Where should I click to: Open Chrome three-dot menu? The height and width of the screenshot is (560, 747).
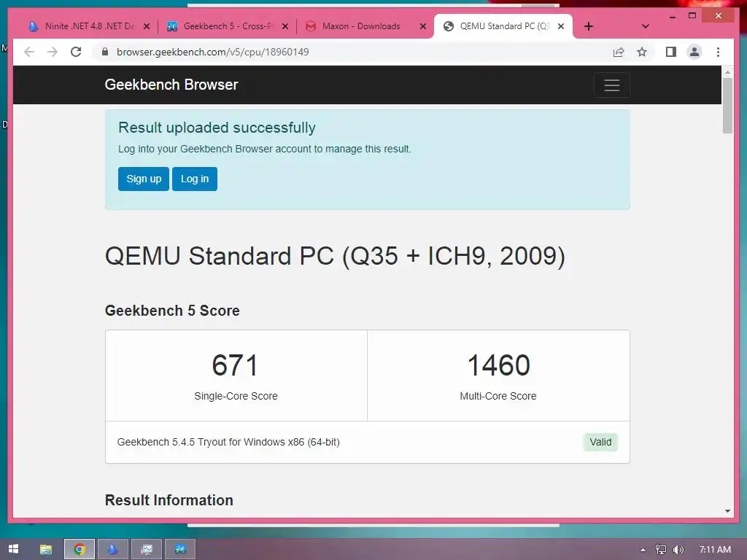point(718,52)
